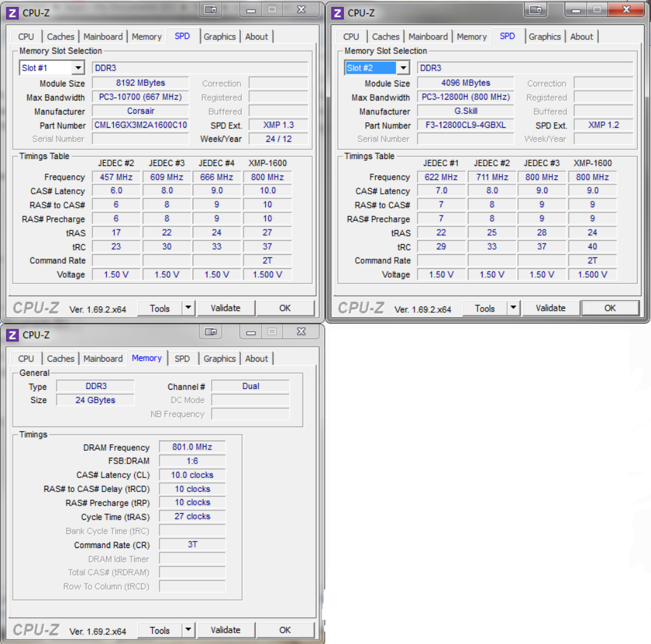Switch to SPD tab in bottom Memory window

click(x=182, y=359)
